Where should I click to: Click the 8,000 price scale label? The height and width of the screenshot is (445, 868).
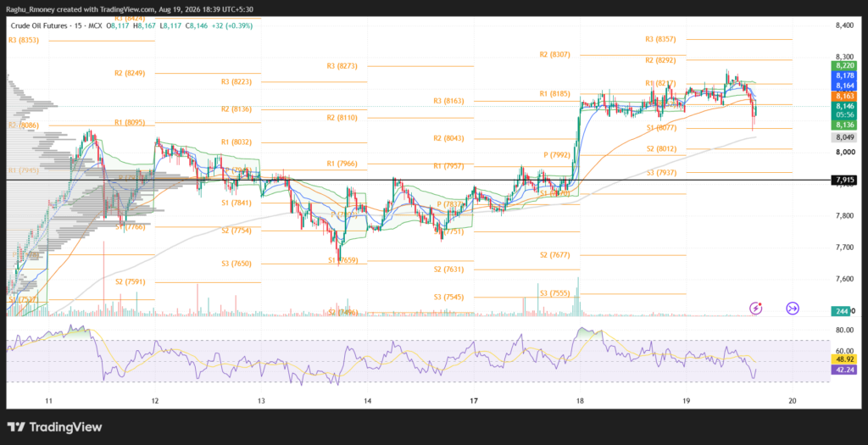[x=844, y=153]
